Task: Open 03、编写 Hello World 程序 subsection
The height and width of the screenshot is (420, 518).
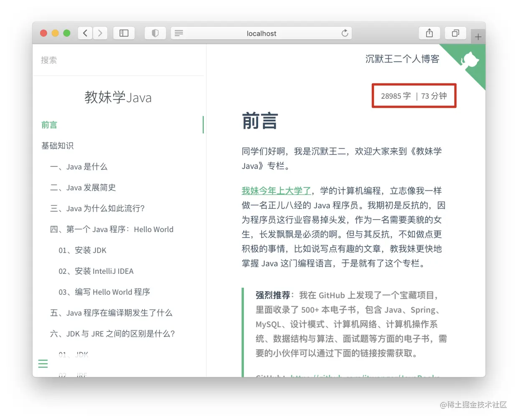Action: pyautogui.click(x=104, y=292)
